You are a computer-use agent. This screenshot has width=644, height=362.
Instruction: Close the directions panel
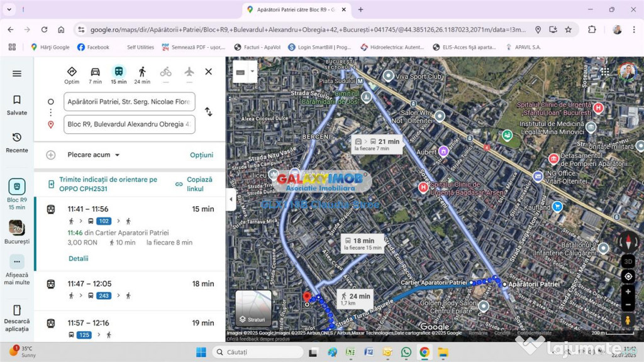209,72
